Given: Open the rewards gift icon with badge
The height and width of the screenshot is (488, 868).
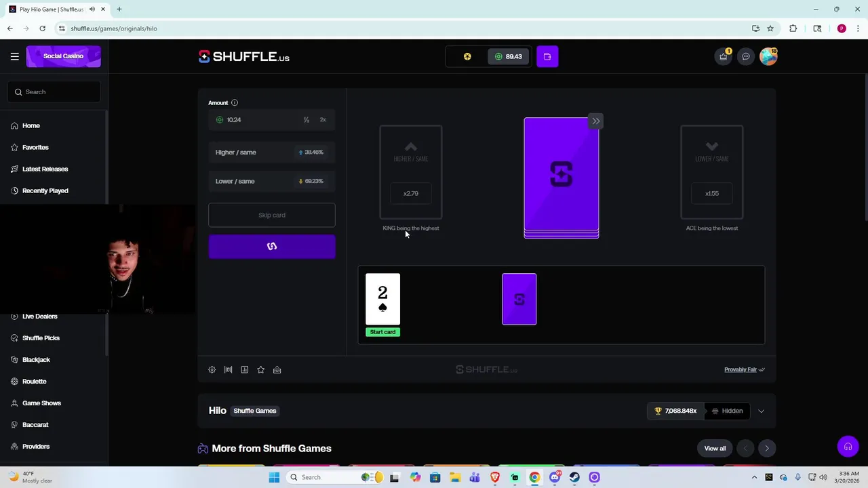Looking at the screenshot, I should (724, 56).
